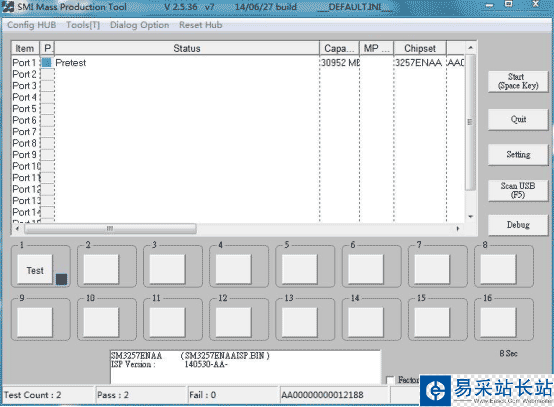This screenshot has width=554, height=407.
Task: Click the horizontal scroll left arrow
Action: coord(17,229)
